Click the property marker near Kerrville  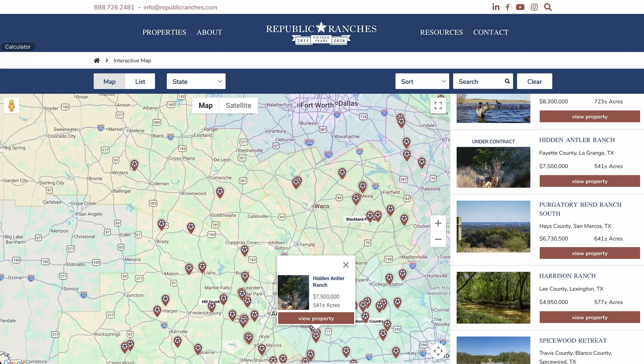177,341
